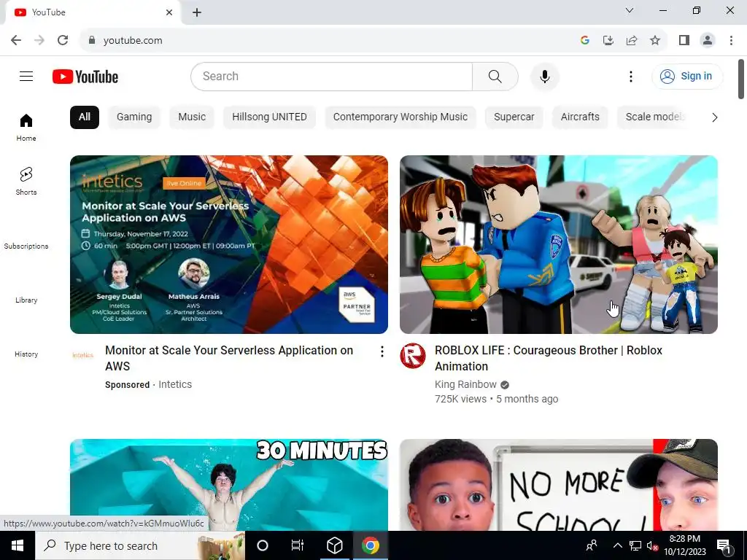
Task: Open the NO MORE SCHOOL video thumbnail
Action: click(x=558, y=485)
